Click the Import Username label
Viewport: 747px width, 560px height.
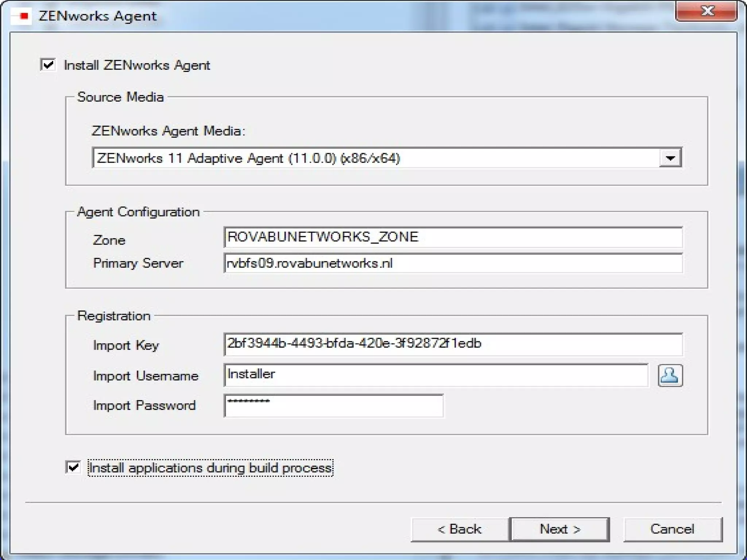(146, 376)
